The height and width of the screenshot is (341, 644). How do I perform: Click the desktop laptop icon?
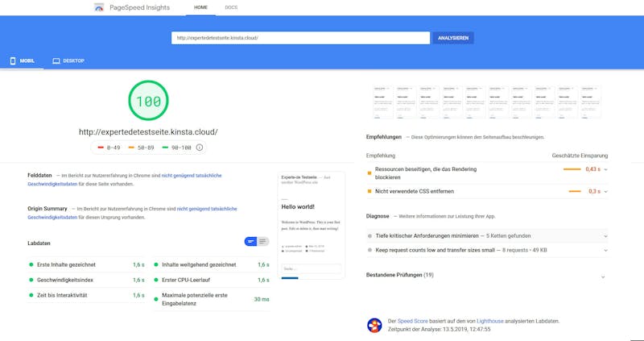tap(56, 61)
